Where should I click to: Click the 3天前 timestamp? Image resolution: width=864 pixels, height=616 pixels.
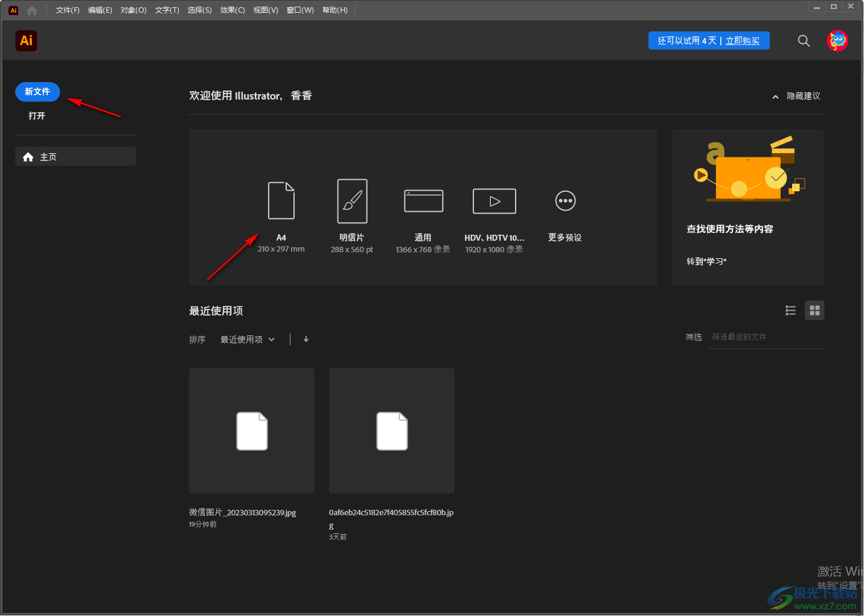(x=338, y=537)
